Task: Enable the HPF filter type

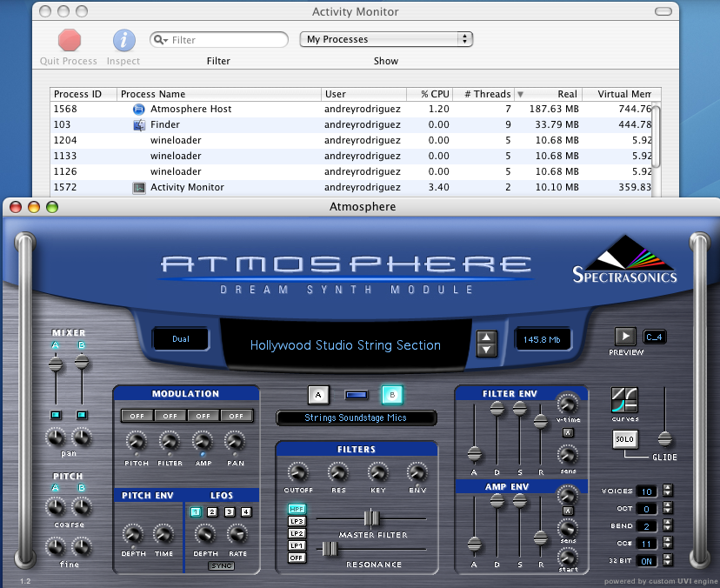Action: pos(297,509)
